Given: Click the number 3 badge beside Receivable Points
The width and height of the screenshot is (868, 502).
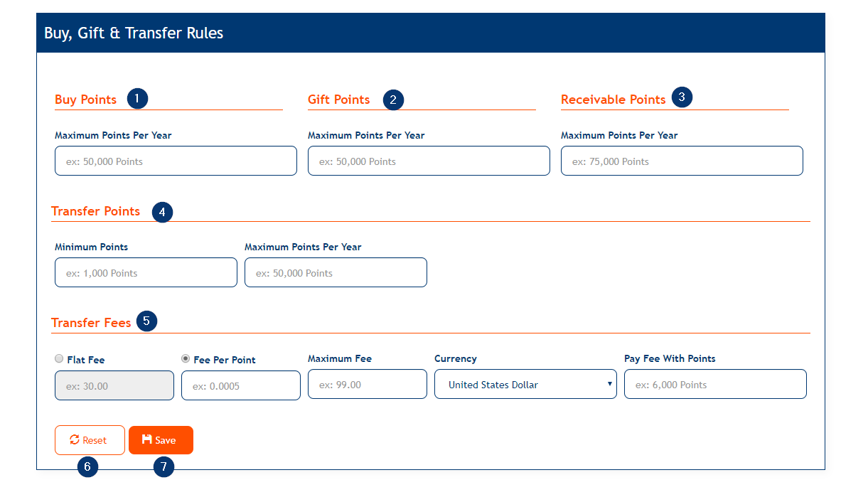Looking at the screenshot, I should (x=682, y=97).
